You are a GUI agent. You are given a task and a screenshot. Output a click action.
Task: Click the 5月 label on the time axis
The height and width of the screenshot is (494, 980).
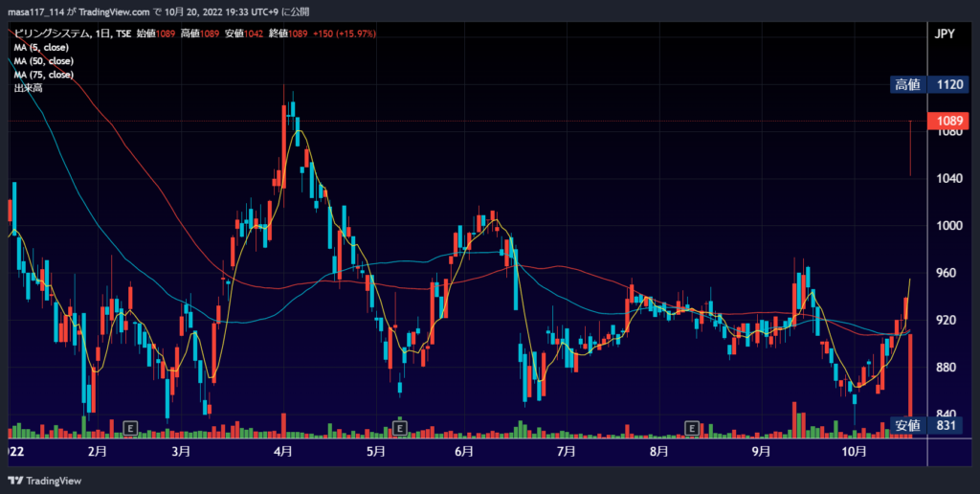point(375,452)
